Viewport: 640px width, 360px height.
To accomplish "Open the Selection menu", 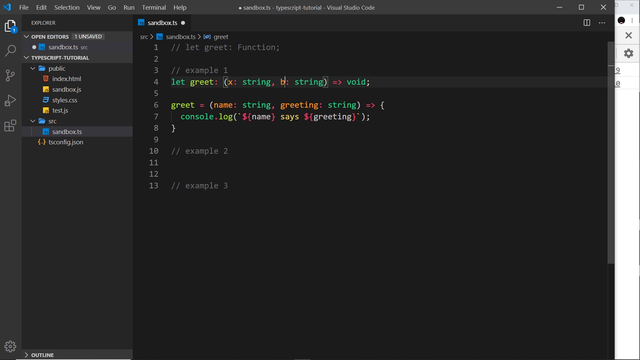I will (67, 7).
